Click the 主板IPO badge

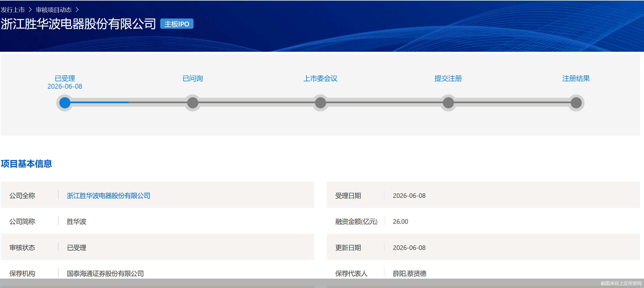click(177, 24)
